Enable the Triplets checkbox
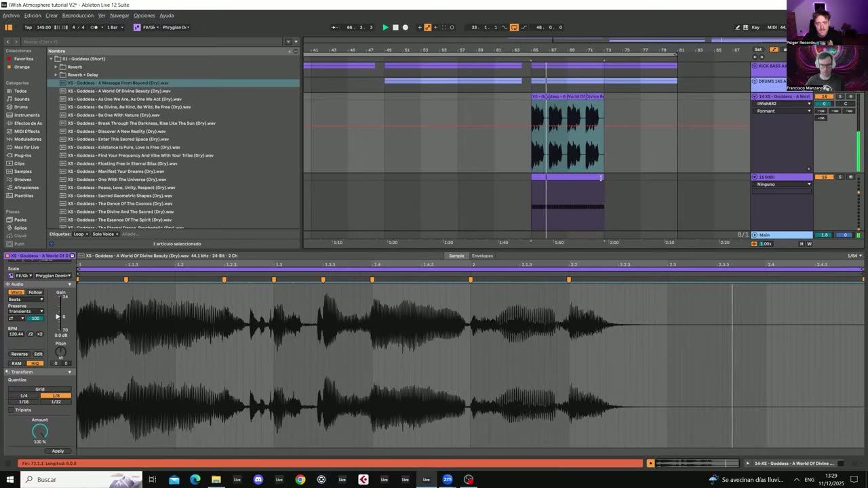Screen dimensions: 868x488 tap(12, 410)
